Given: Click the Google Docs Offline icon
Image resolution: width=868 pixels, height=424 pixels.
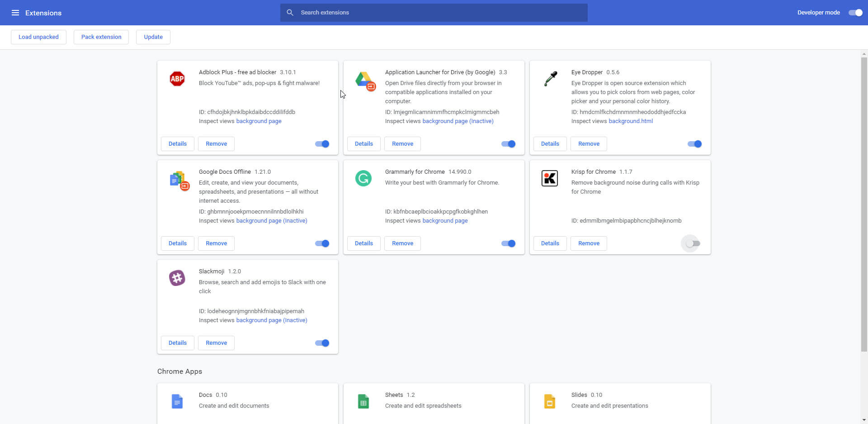Looking at the screenshot, I should [179, 181].
